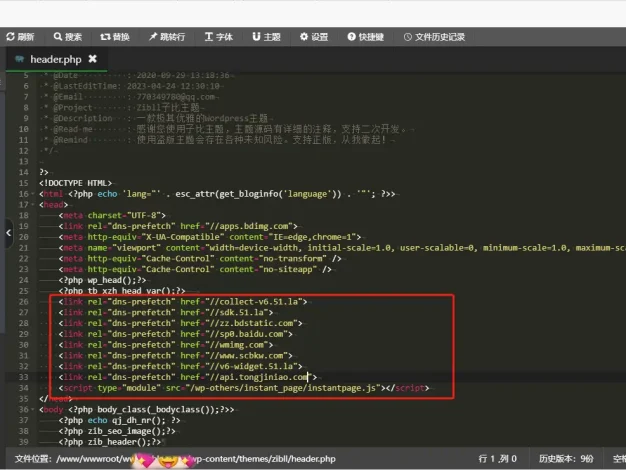626x470 pixels.
Task: Click the zib_seo_image() line
Action: pos(117,431)
